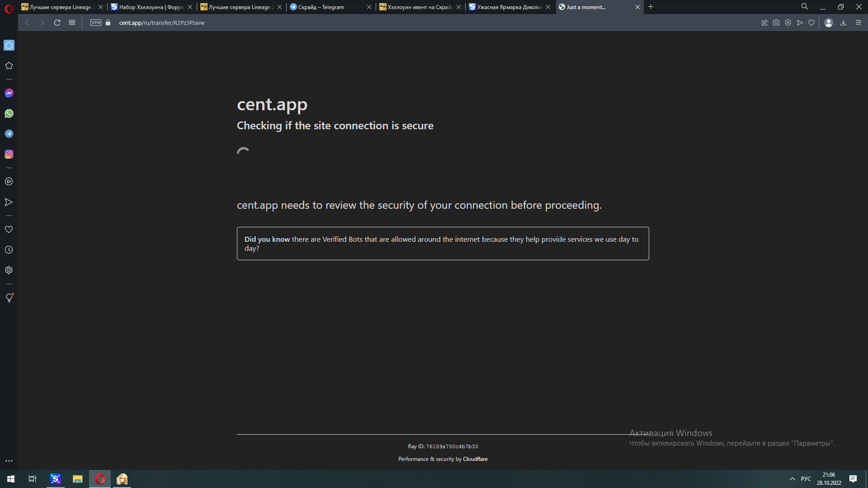Open File Explorer from the taskbar

click(78, 479)
